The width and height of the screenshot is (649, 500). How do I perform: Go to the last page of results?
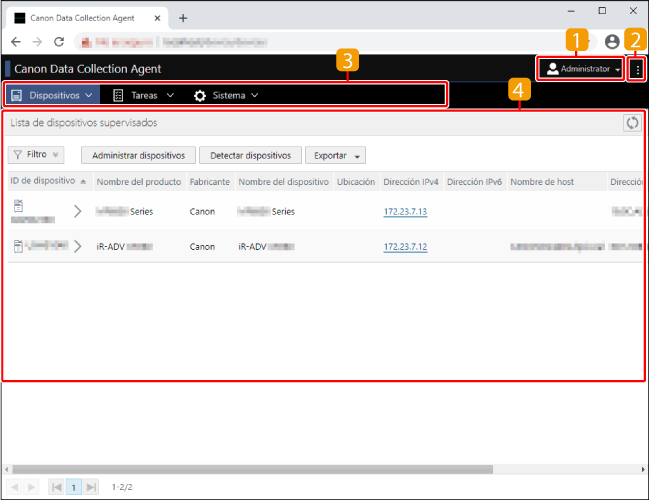click(x=92, y=487)
